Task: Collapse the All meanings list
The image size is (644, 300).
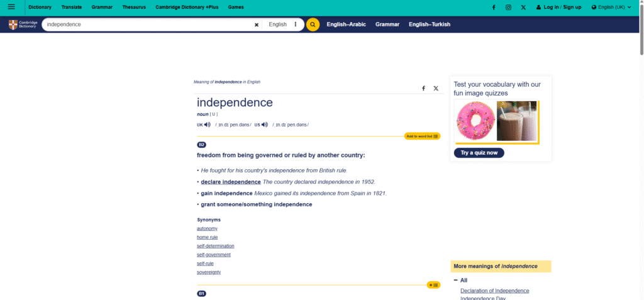Action: click(x=456, y=281)
